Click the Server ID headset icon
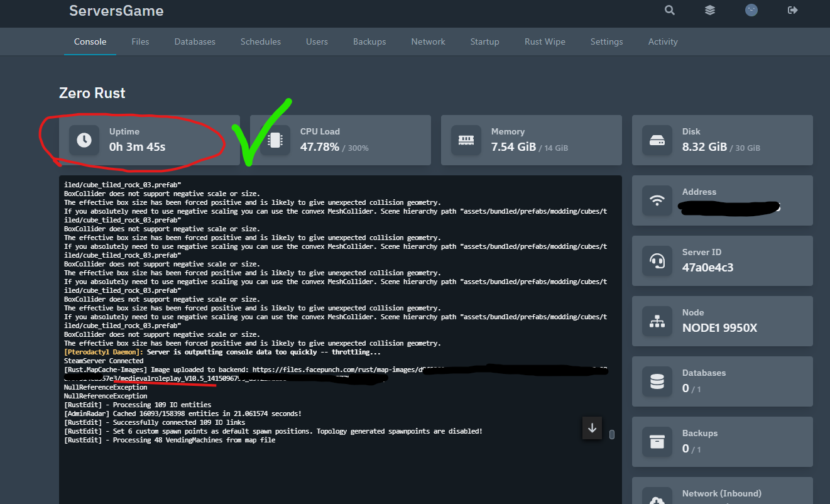 click(x=657, y=261)
